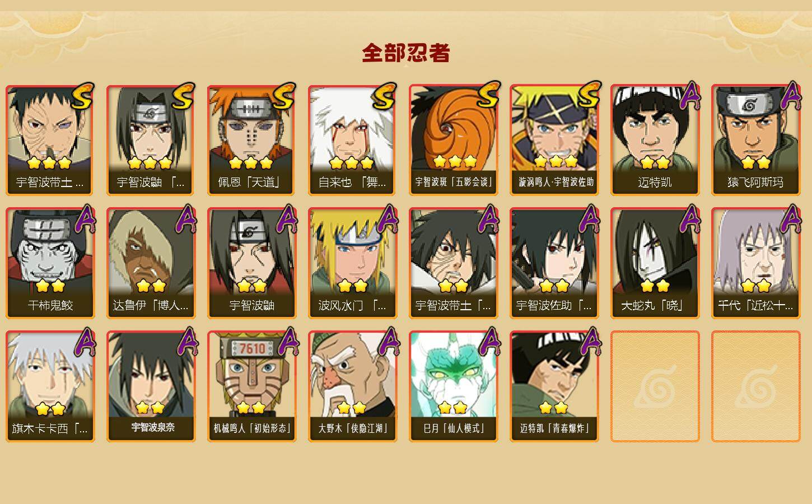
Task: Select the 大蛇丸「晓」 card
Action: (655, 263)
